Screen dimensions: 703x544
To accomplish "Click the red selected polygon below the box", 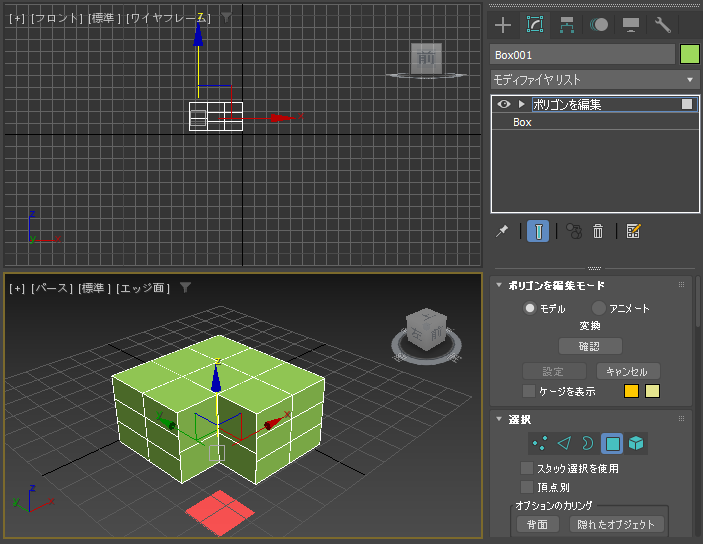I will point(220,513).
